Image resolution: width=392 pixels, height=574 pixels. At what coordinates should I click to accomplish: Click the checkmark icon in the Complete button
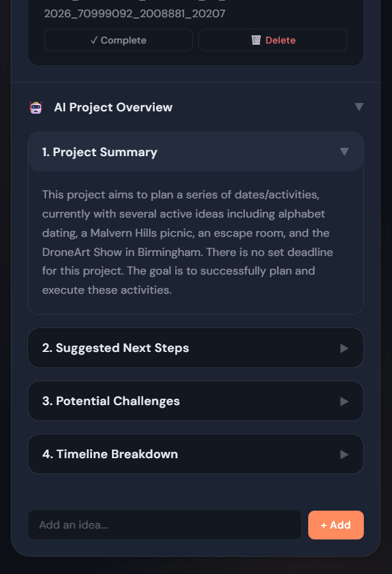point(93,40)
